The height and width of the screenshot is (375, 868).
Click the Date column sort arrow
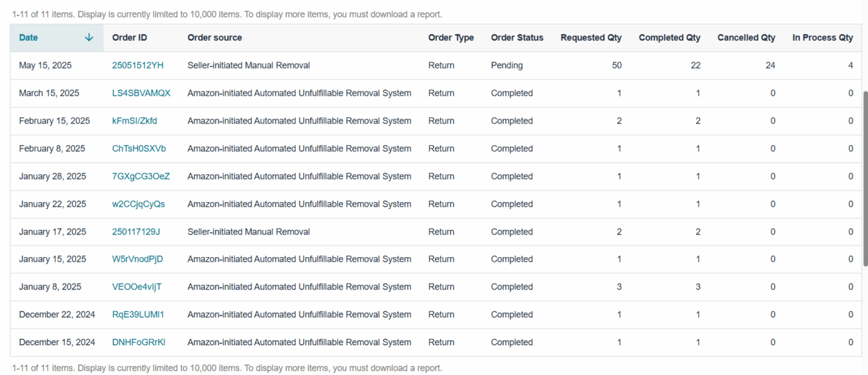(89, 38)
